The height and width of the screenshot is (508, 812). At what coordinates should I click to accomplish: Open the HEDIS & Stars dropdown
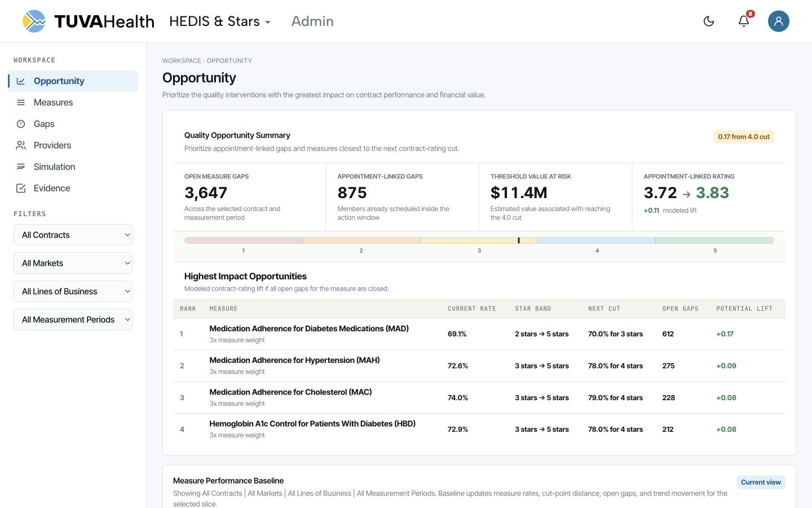pos(220,21)
